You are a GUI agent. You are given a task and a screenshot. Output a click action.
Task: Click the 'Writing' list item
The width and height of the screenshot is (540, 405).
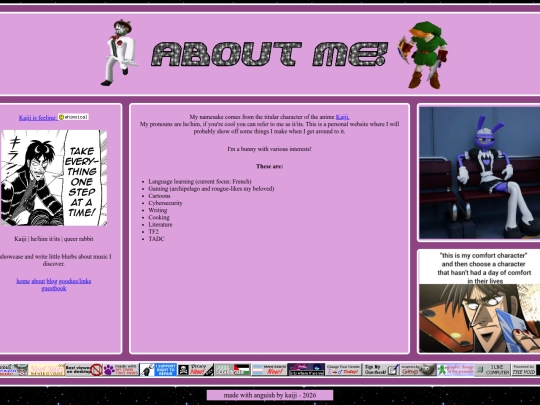(158, 210)
